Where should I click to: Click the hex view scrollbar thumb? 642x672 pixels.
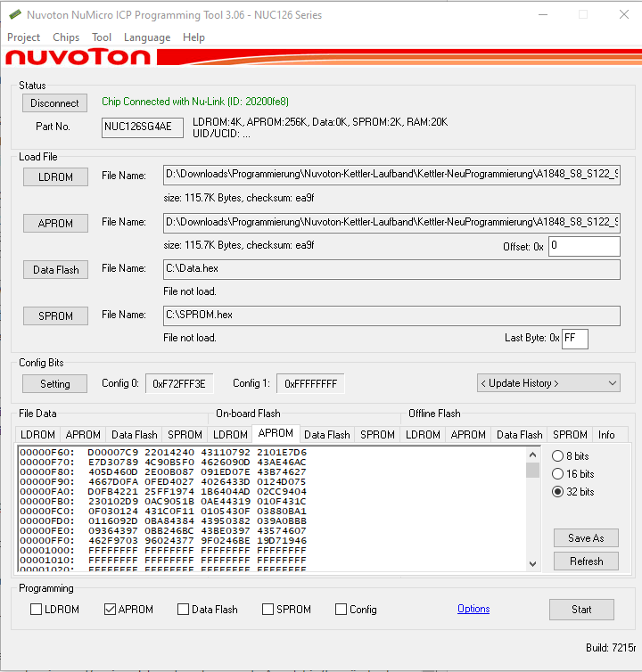532,470
